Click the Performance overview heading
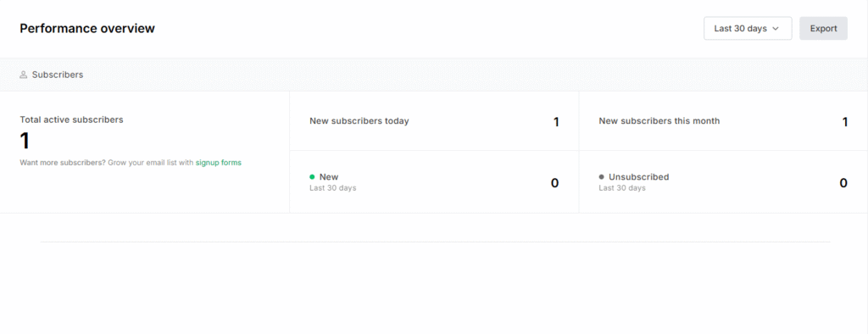Screen dimensions: 868x334 click(87, 28)
